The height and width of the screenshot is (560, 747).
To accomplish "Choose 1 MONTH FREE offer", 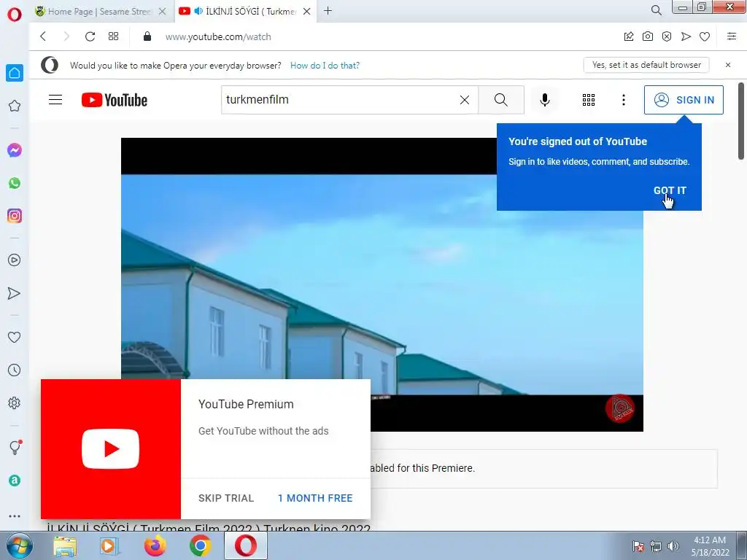I will pyautogui.click(x=315, y=498).
